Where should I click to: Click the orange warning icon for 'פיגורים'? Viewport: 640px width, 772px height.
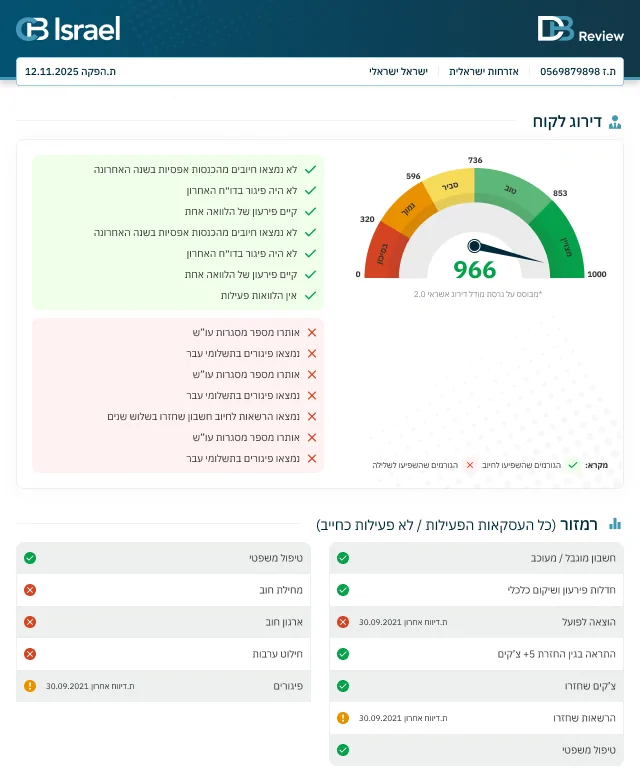pyautogui.click(x=30, y=686)
